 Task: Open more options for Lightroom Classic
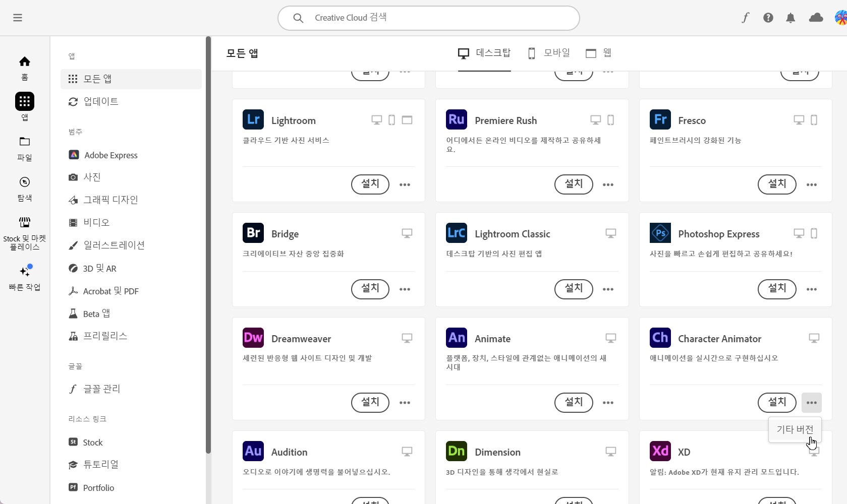point(608,289)
